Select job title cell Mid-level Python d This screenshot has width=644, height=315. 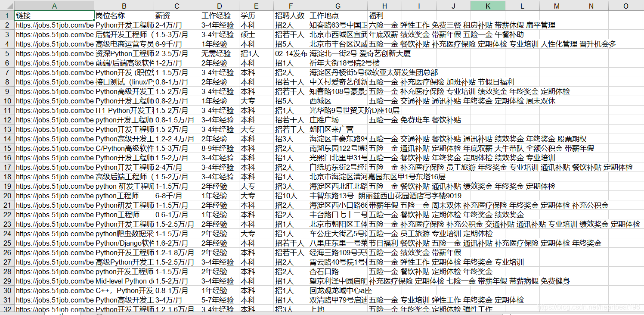pyautogui.click(x=124, y=281)
